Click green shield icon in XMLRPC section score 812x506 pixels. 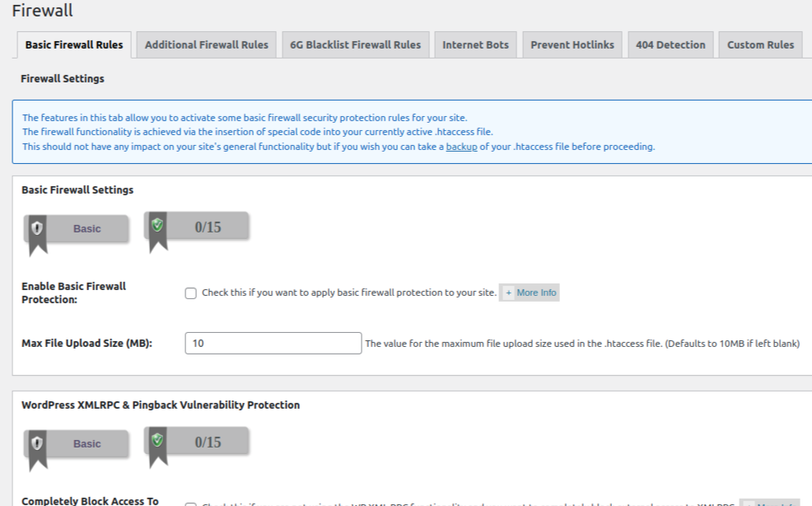tap(157, 440)
